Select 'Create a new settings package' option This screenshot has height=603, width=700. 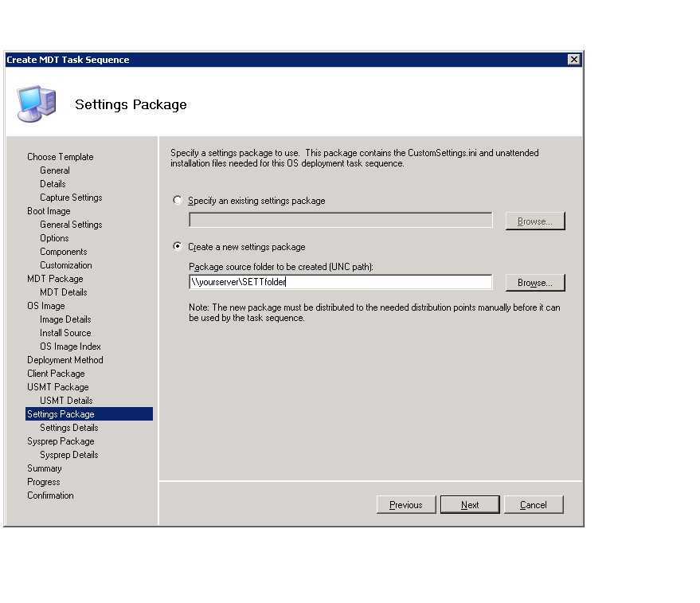(x=178, y=247)
